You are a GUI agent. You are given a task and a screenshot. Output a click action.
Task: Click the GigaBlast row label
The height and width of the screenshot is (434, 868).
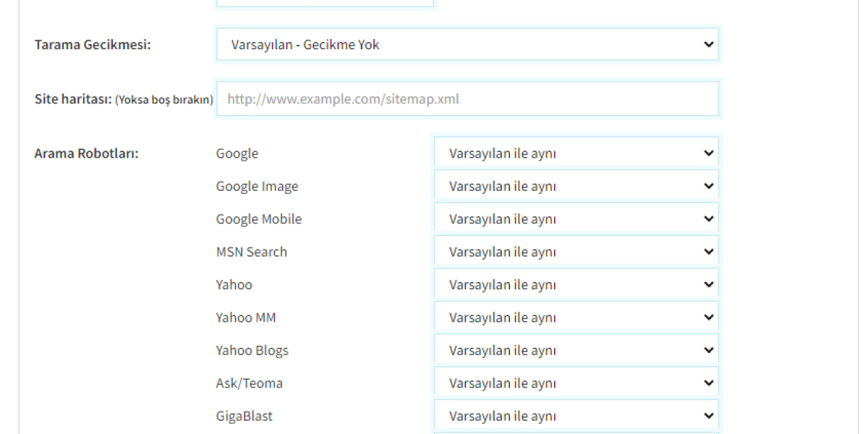244,416
